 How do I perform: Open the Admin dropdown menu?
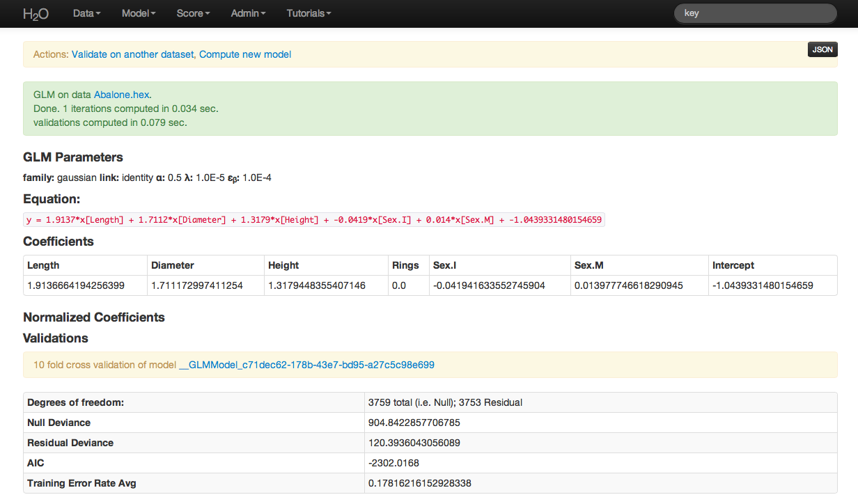(x=248, y=13)
